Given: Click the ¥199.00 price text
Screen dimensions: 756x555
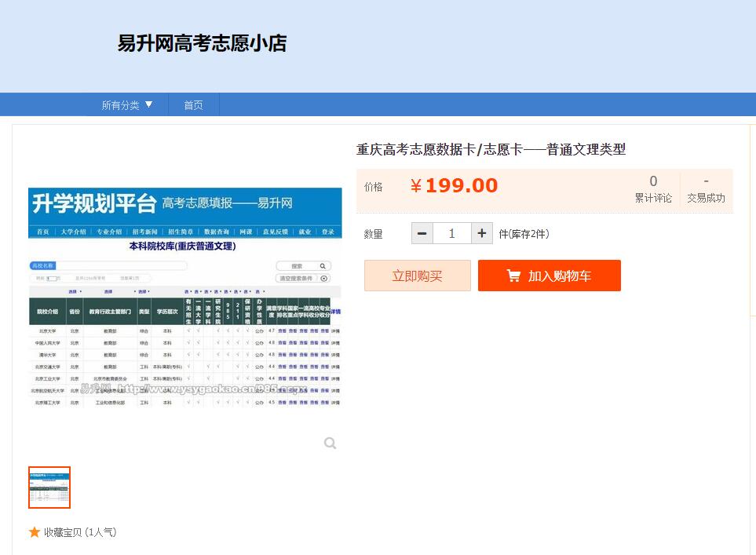Looking at the screenshot, I should tap(455, 186).
